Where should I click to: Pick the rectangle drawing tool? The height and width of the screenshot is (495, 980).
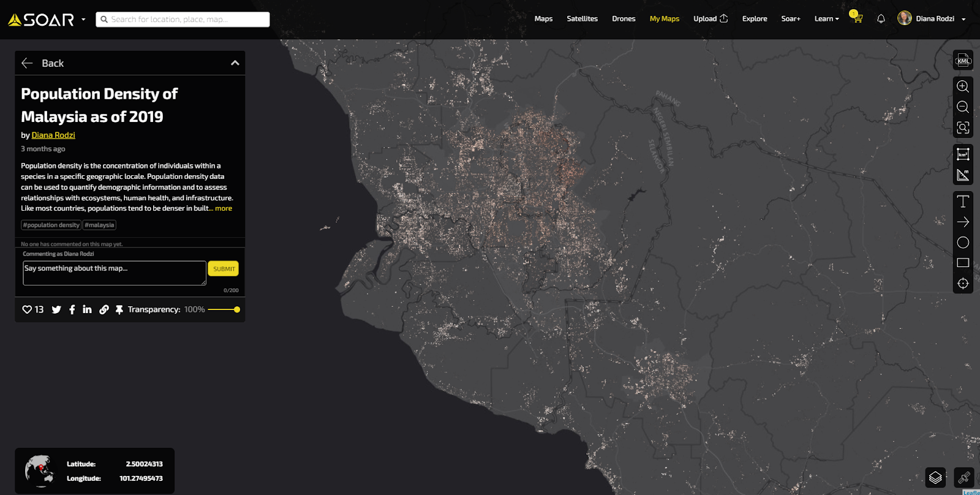pos(963,263)
